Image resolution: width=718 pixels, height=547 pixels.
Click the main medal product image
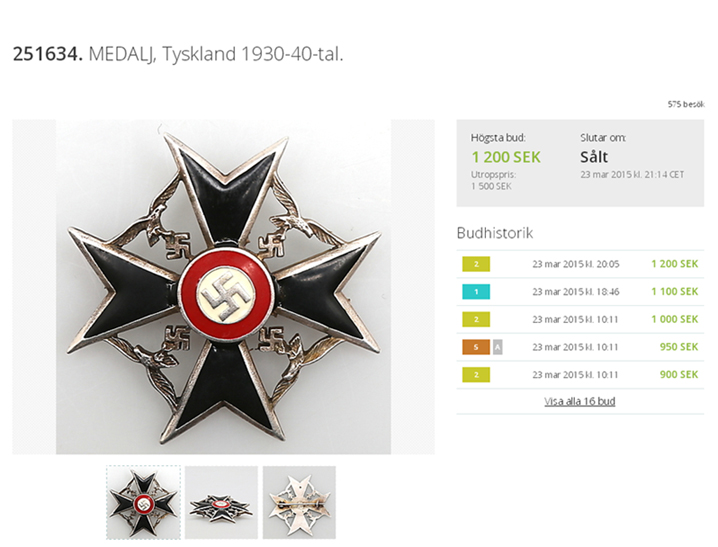(x=223, y=287)
